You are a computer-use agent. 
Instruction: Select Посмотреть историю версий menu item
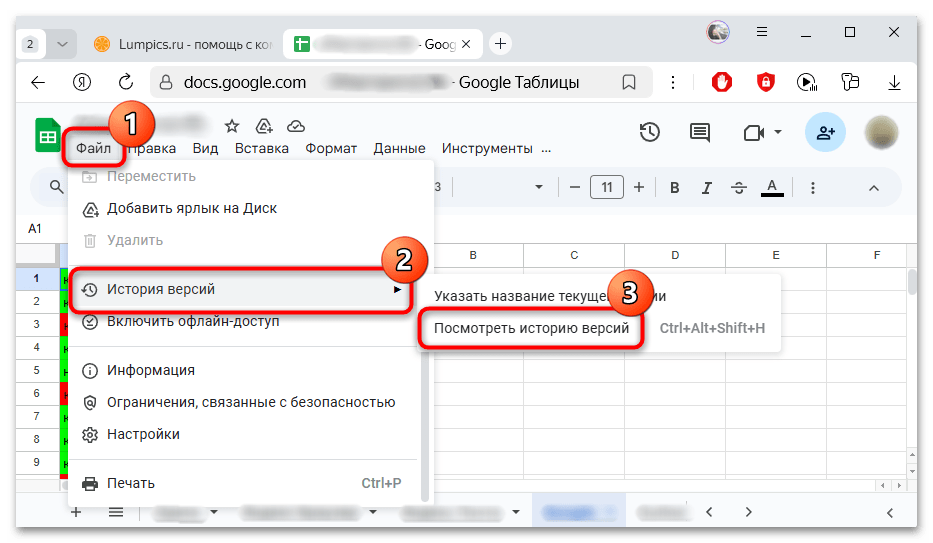point(531,328)
